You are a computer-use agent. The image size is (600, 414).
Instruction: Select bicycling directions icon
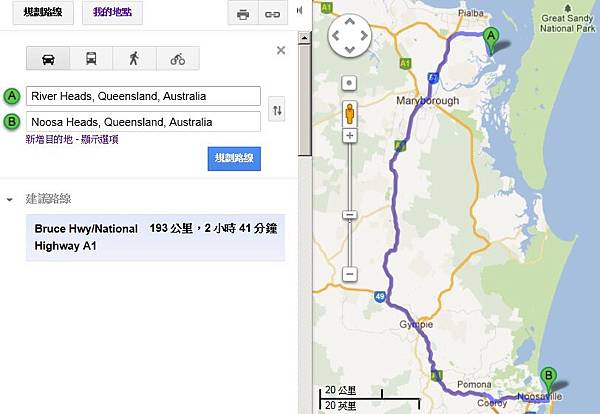pyautogui.click(x=178, y=59)
